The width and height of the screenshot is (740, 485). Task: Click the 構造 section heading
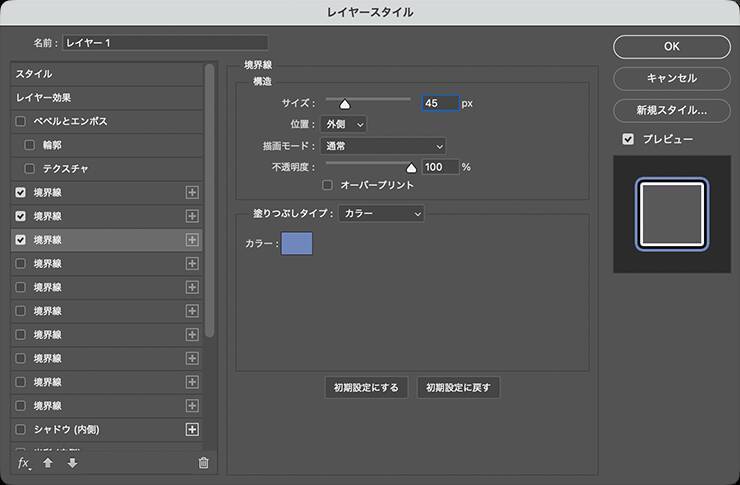(262, 82)
